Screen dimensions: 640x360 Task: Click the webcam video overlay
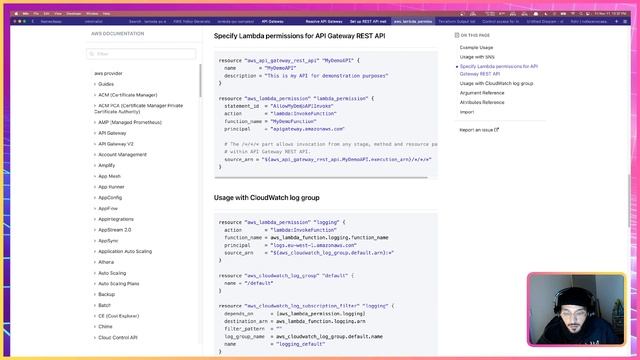click(x=576, y=310)
